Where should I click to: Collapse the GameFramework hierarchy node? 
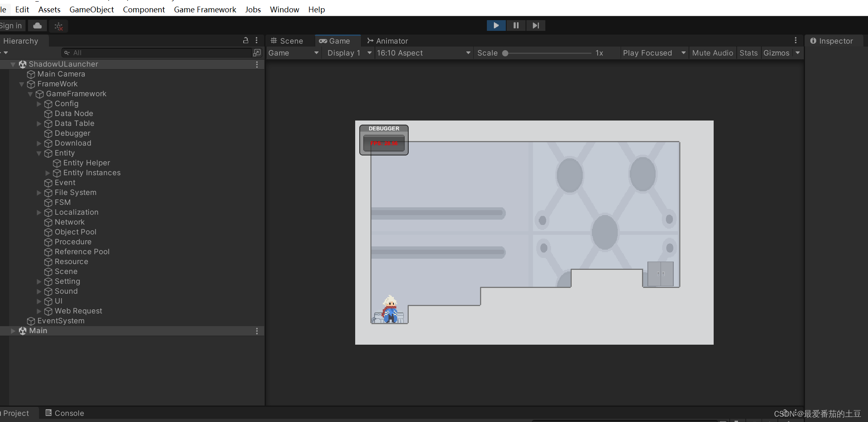tap(30, 94)
